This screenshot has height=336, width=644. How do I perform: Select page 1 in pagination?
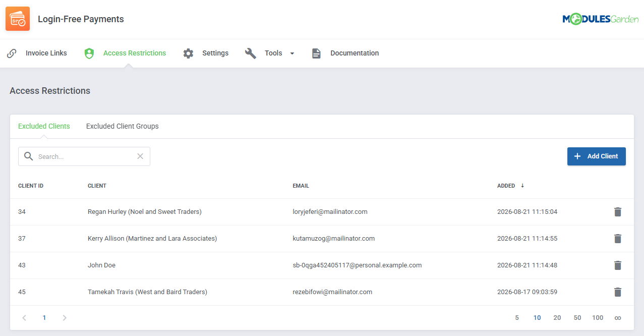click(x=44, y=318)
